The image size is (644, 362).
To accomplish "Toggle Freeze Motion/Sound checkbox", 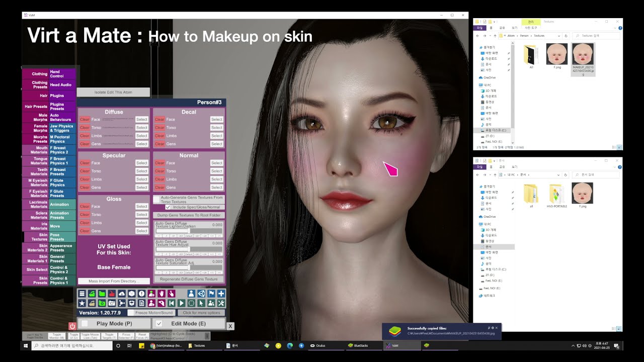I will (x=131, y=313).
